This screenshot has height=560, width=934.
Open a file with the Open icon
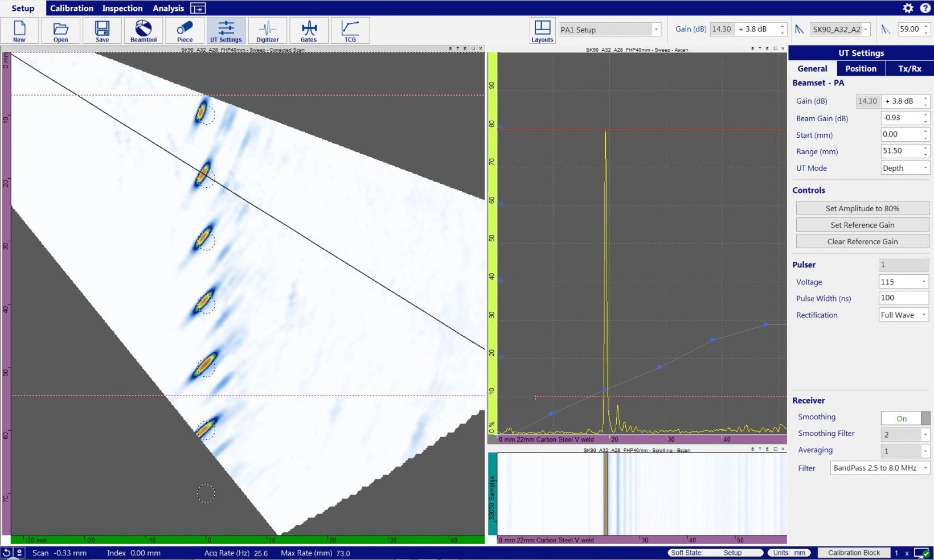pyautogui.click(x=60, y=31)
